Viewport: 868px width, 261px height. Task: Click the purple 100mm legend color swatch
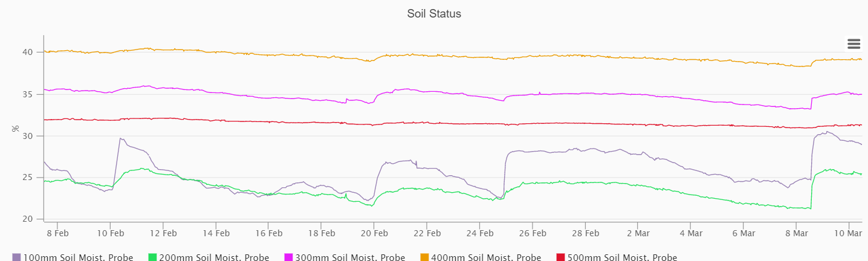(x=17, y=257)
